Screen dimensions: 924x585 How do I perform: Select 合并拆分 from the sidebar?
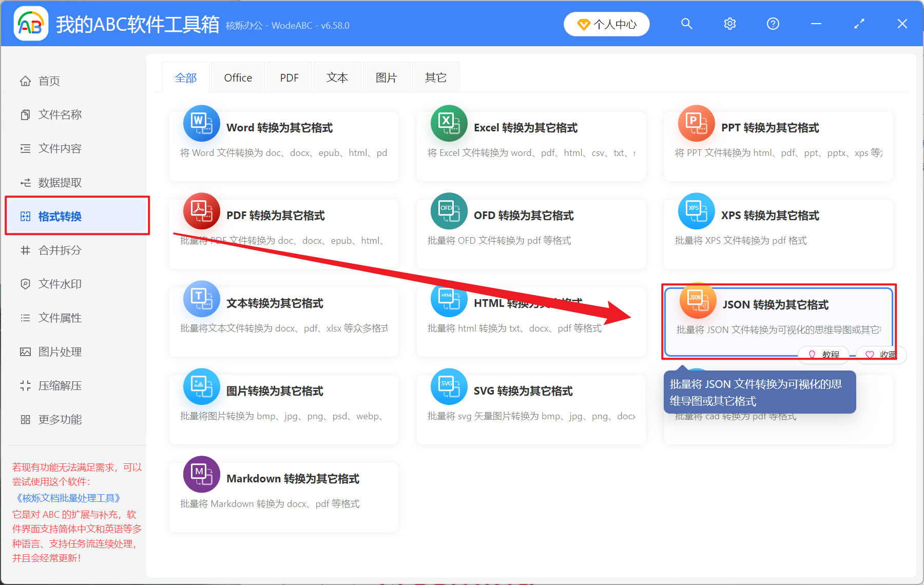point(59,250)
